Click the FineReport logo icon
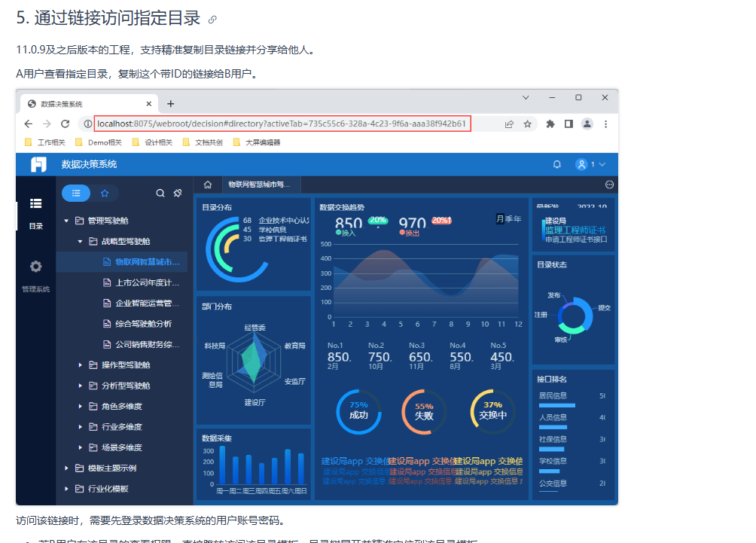 tap(38, 164)
